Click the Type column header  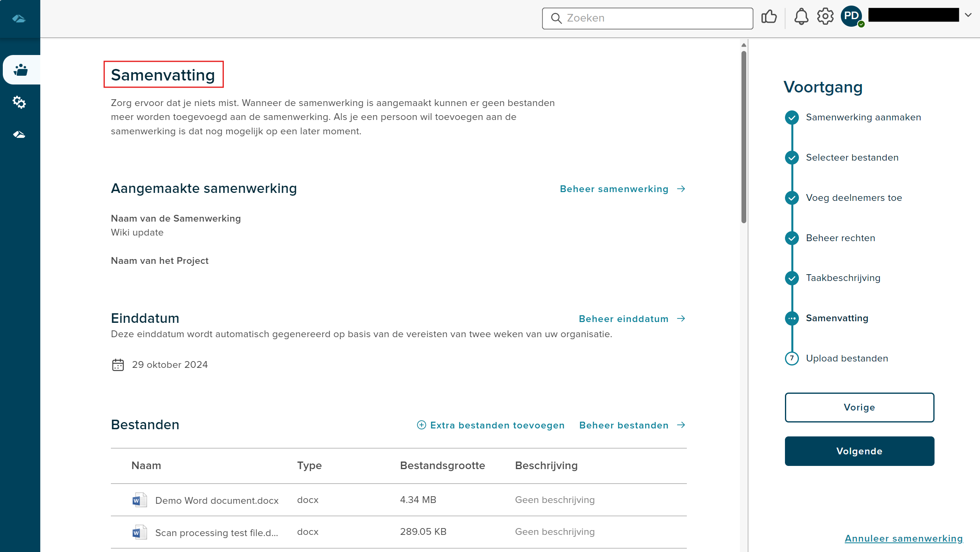(x=309, y=466)
